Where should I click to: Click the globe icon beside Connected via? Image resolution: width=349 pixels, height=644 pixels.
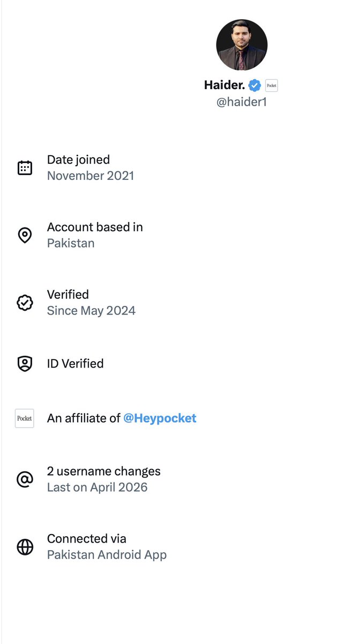pos(25,547)
